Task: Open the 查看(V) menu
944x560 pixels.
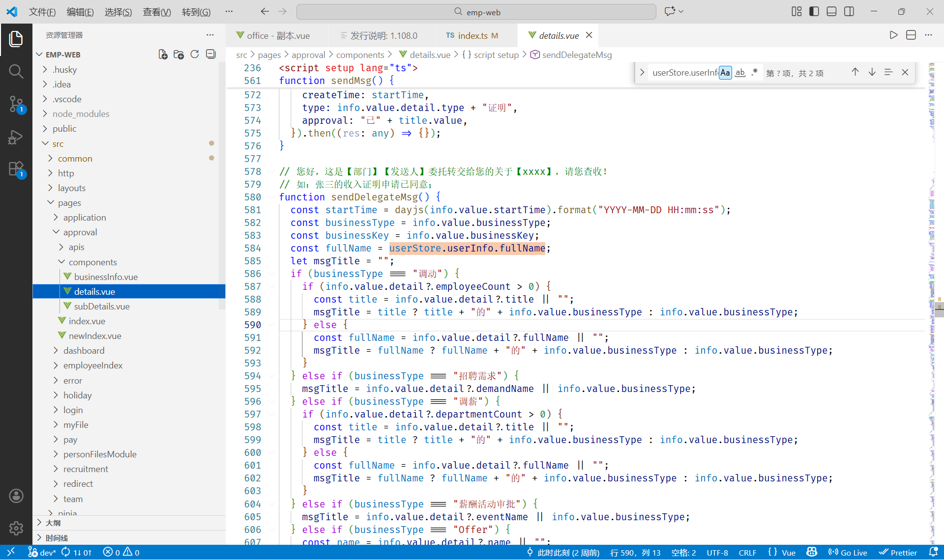Action: [156, 12]
